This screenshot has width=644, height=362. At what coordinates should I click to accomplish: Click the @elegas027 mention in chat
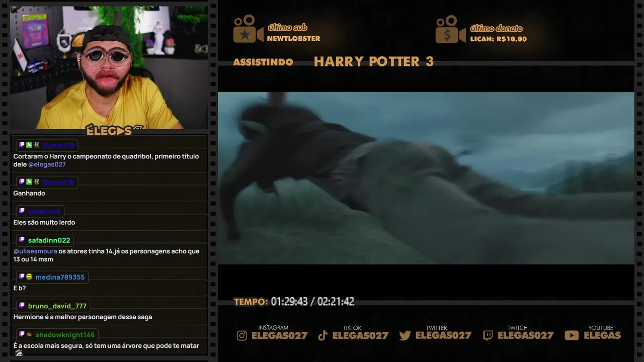(47, 164)
